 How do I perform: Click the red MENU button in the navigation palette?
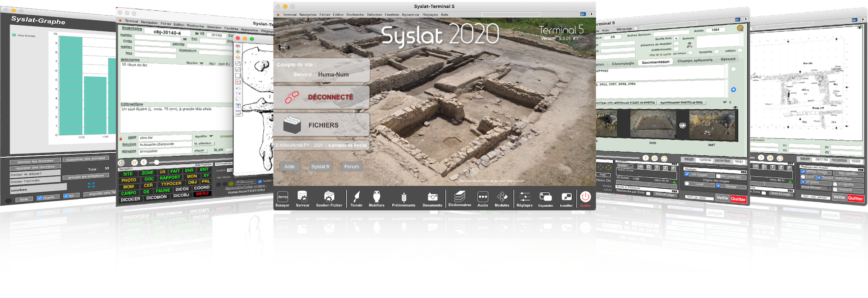tap(202, 193)
